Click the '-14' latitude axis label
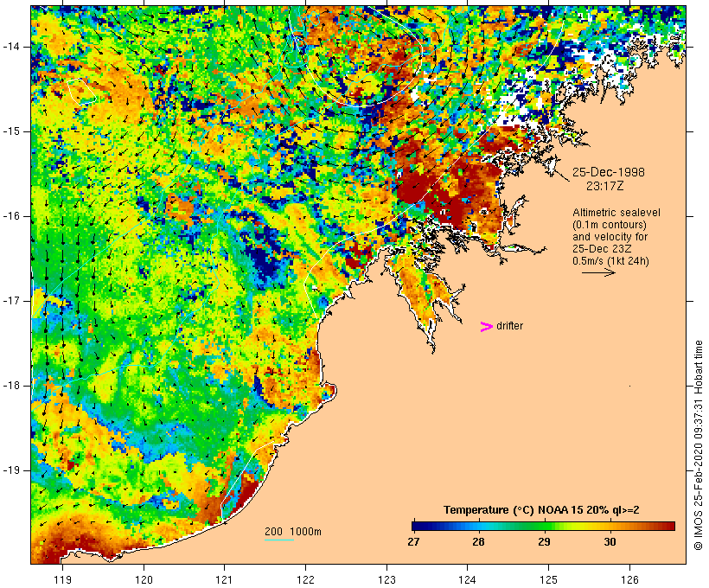709x588 pixels. click(x=10, y=46)
